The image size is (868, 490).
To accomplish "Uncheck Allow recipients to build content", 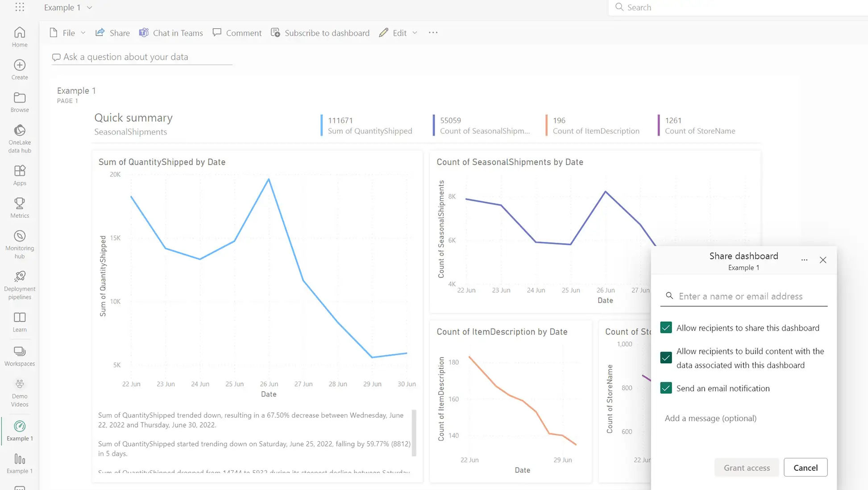I will click(x=666, y=358).
